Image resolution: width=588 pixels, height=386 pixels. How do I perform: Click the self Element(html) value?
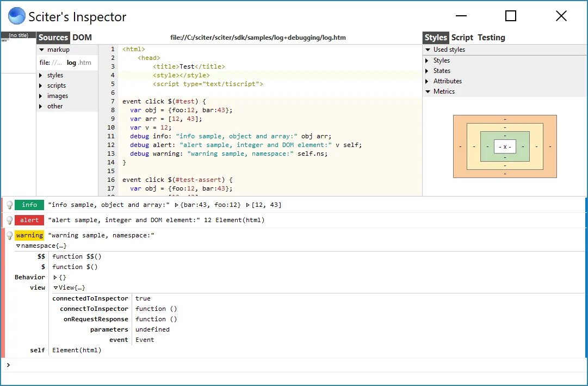77,350
